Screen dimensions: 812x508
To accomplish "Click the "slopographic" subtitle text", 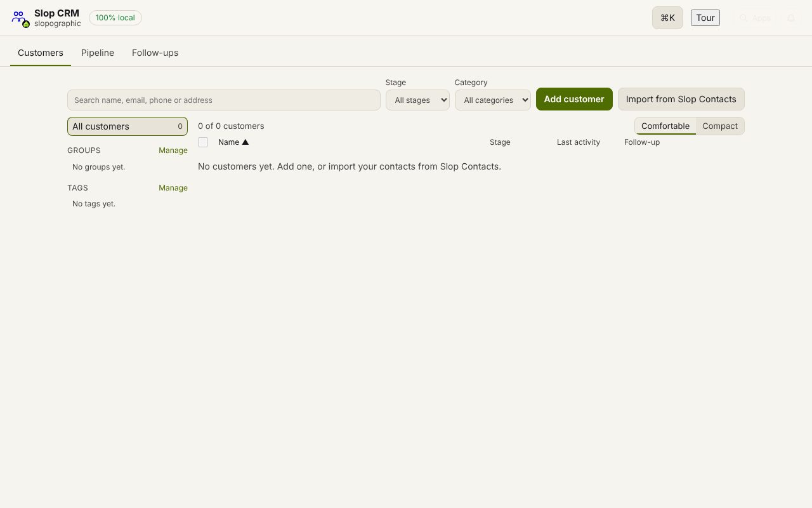I will (58, 23).
